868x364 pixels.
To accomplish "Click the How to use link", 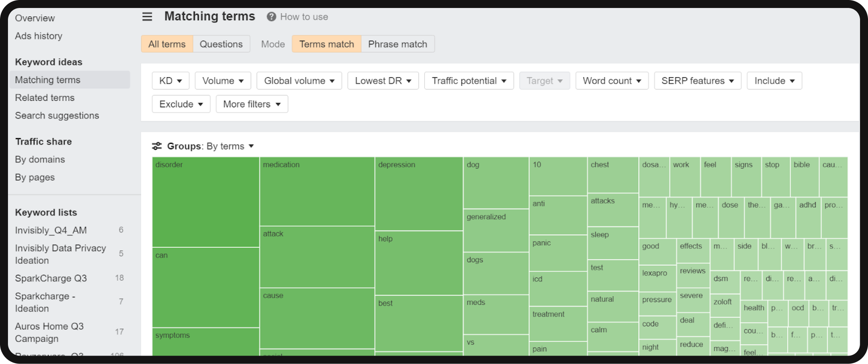I will [304, 17].
